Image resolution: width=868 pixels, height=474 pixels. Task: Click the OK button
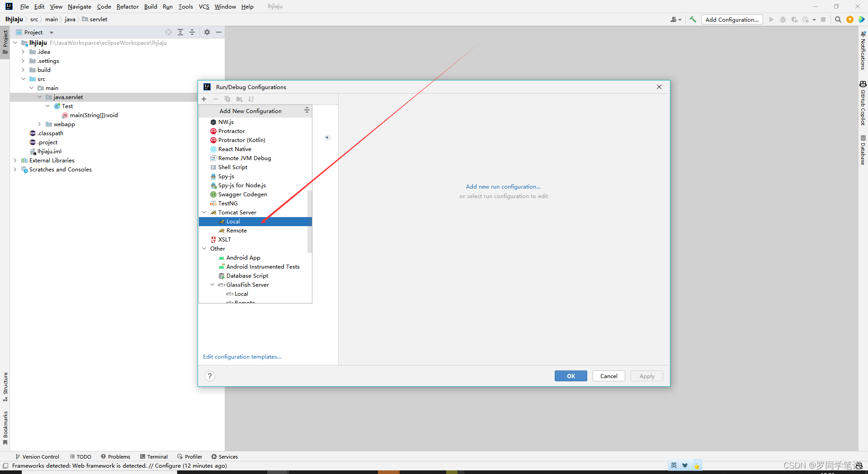(x=571, y=376)
